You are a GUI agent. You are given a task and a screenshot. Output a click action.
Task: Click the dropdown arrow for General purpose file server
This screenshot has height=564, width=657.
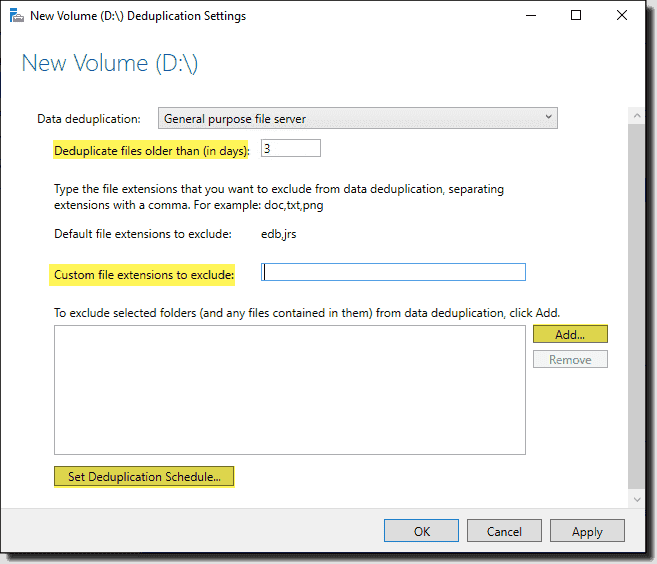[x=548, y=117]
